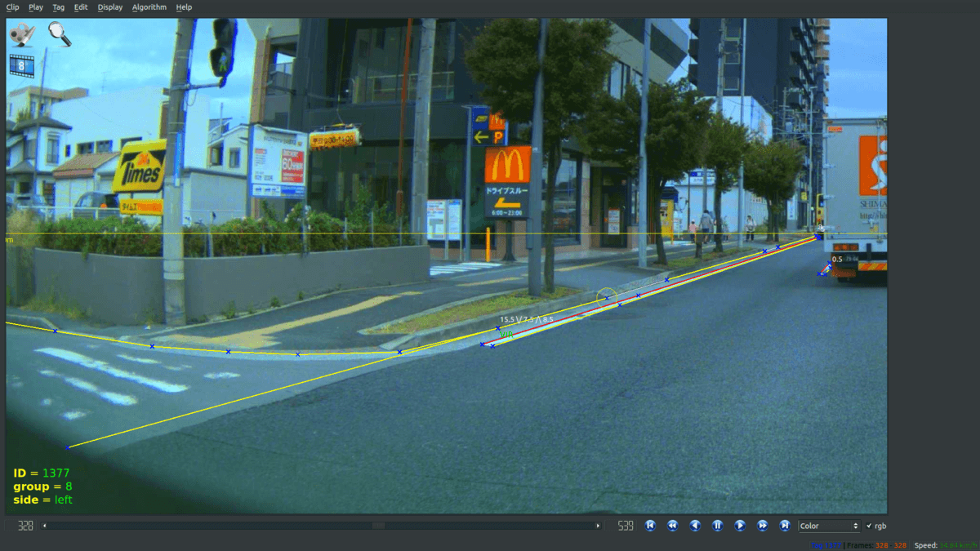This screenshot has height=551, width=980.
Task: Click the yellow circle cursor on lane line
Action: click(x=607, y=298)
